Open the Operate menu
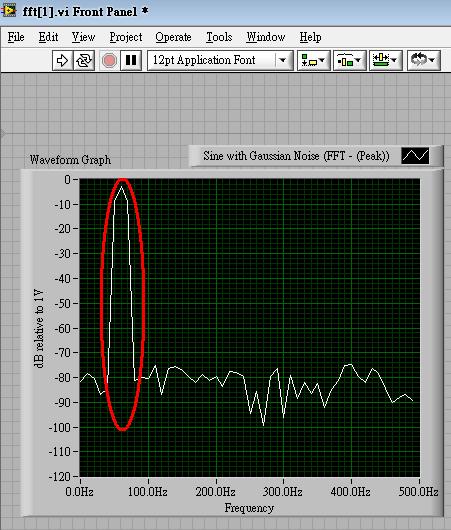The height and width of the screenshot is (530, 451). [x=173, y=37]
